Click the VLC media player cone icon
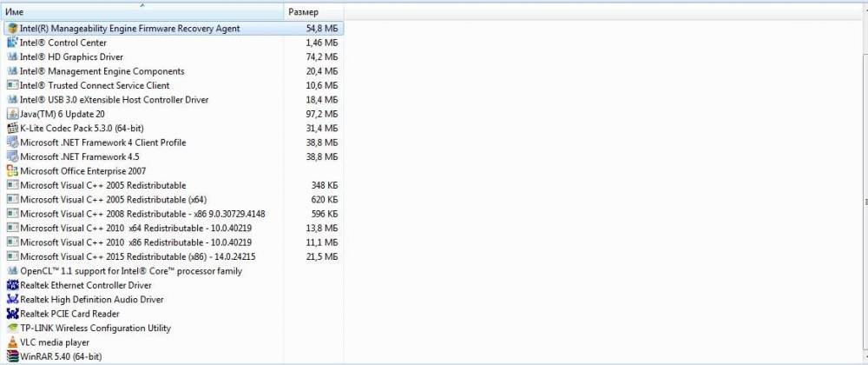The image size is (868, 365). click(x=12, y=342)
